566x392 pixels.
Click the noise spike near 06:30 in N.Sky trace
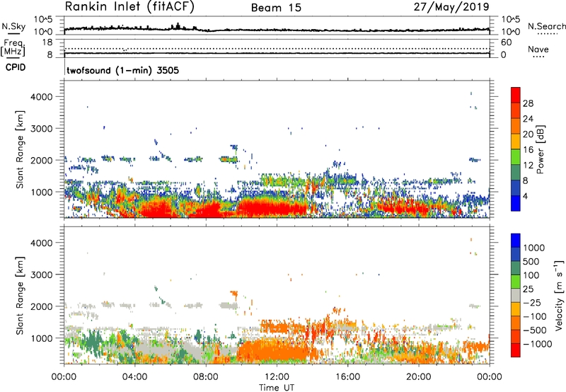(x=178, y=25)
